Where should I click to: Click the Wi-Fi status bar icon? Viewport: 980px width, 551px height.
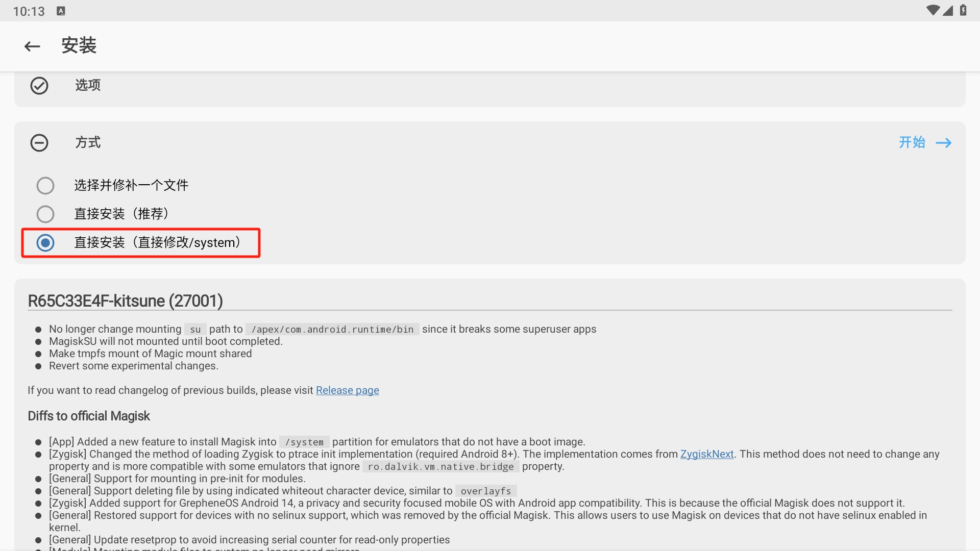click(933, 11)
